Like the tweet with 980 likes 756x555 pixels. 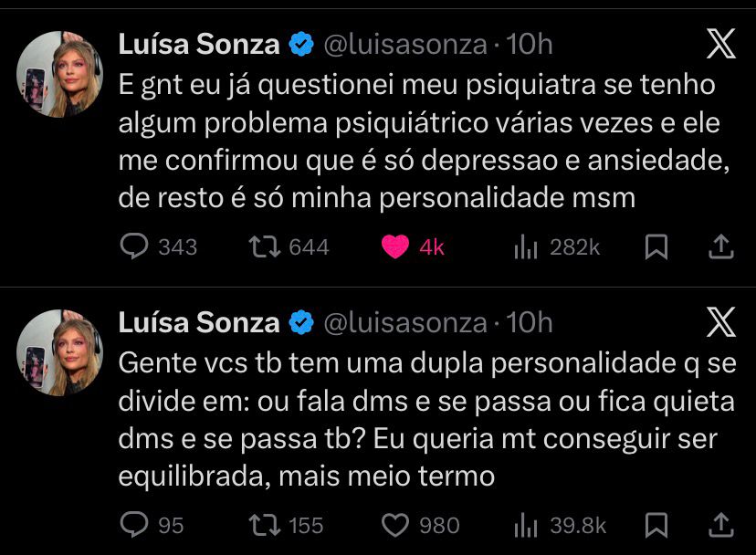pos(395,524)
